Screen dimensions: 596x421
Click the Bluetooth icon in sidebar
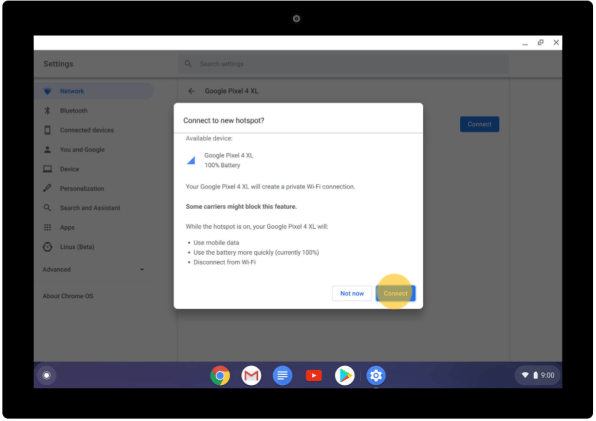[48, 111]
